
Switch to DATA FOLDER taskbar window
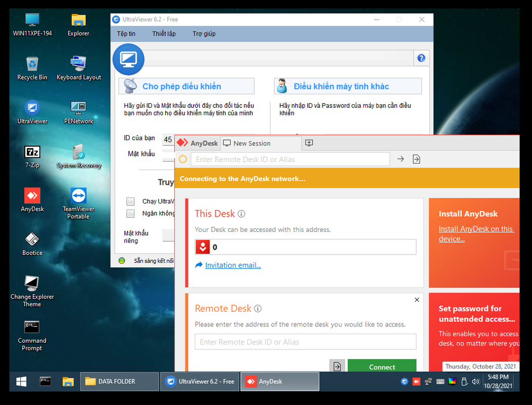tap(119, 382)
